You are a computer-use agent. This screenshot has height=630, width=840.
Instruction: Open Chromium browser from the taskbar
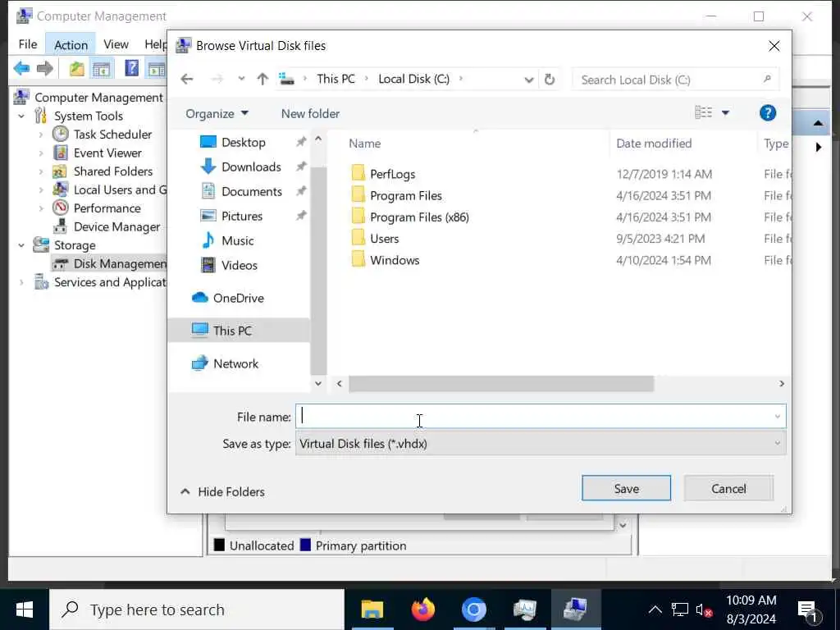coord(473,610)
